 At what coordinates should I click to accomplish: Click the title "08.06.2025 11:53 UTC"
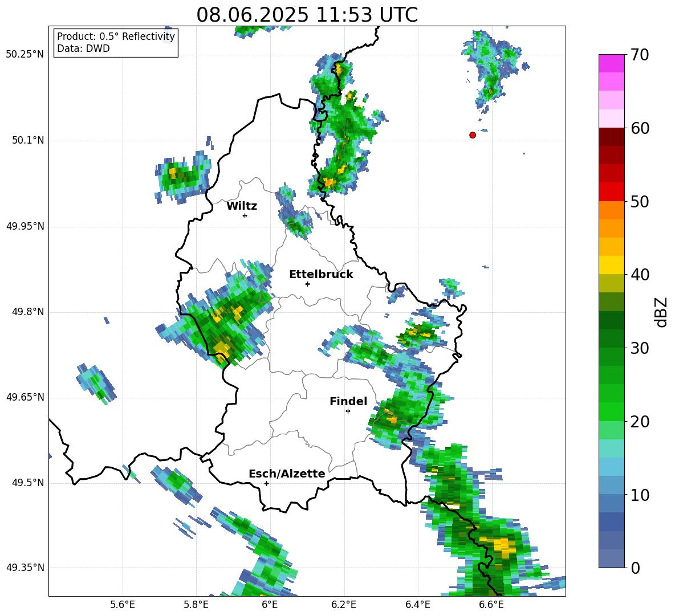307,15
